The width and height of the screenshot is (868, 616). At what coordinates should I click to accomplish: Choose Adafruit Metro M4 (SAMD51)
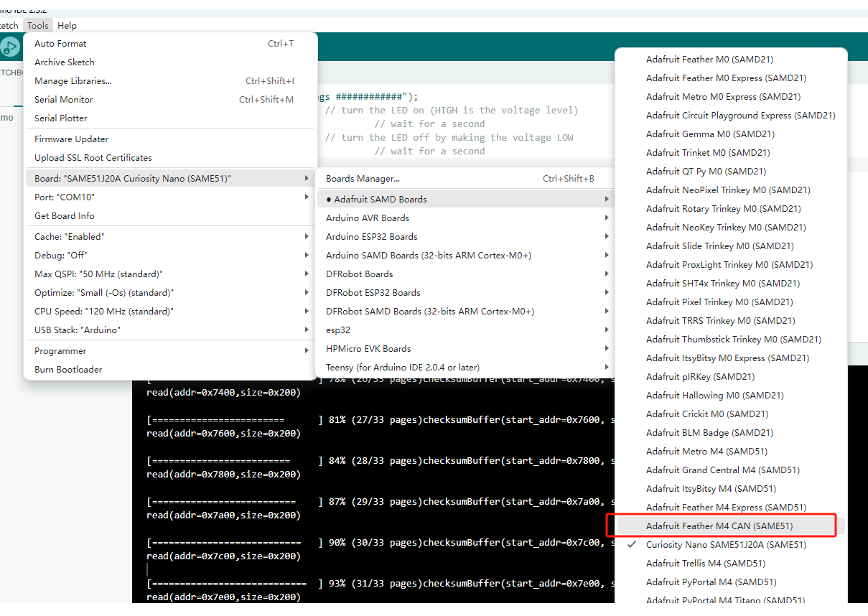731,452
